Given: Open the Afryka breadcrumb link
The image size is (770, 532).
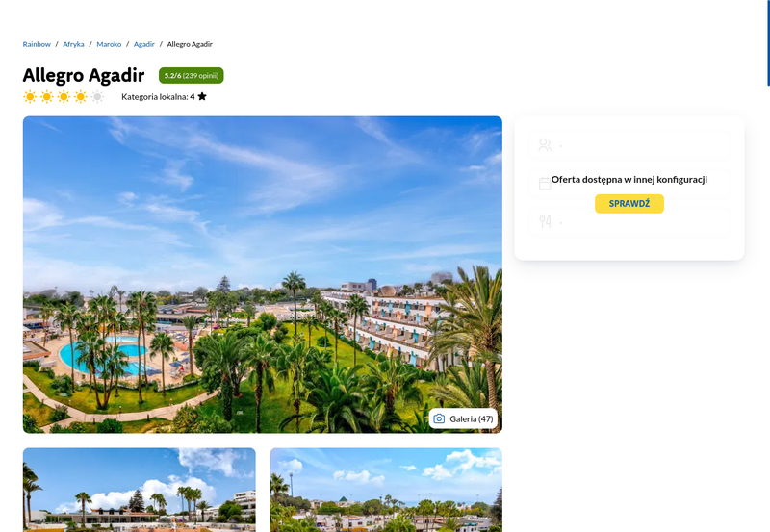Looking at the screenshot, I should coord(73,44).
